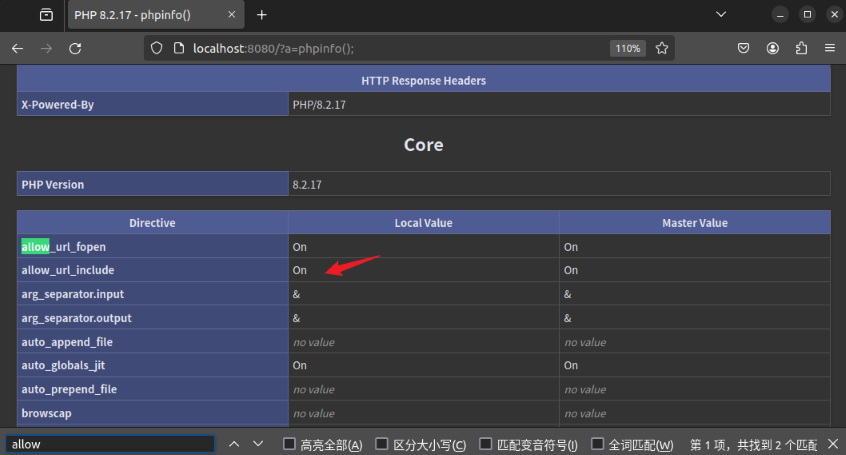Open the Firefox account icon
This screenshot has width=846, height=455.
coord(773,48)
